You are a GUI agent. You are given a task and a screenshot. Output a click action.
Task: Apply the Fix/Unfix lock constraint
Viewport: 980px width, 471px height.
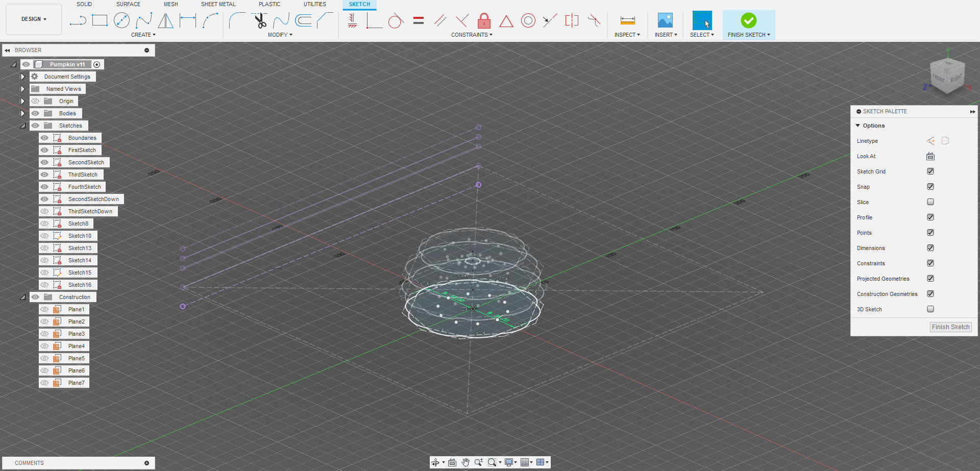[484, 20]
